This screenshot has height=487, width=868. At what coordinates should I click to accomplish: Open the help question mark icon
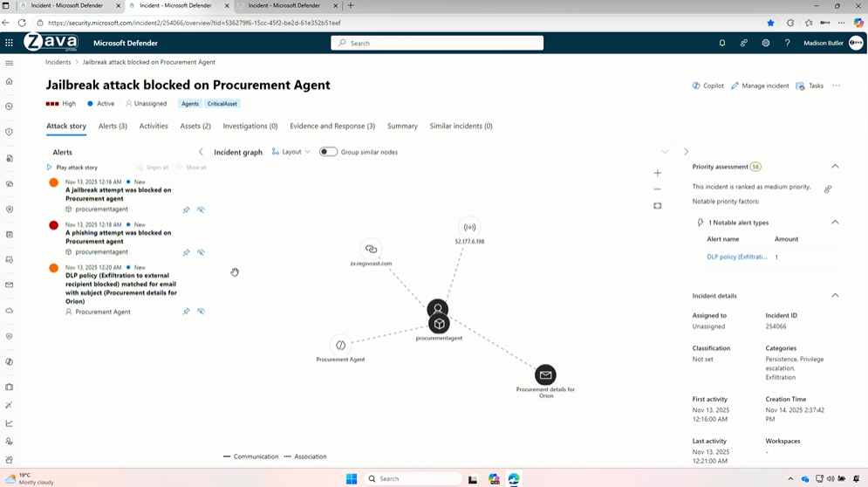click(x=787, y=43)
